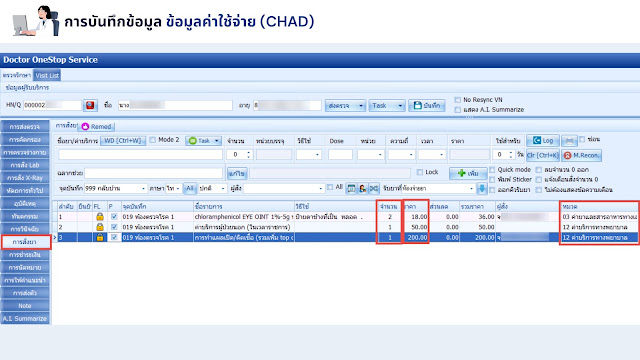Click the แก้ไข edit button
The width and height of the screenshot is (640, 360).
coord(237,173)
